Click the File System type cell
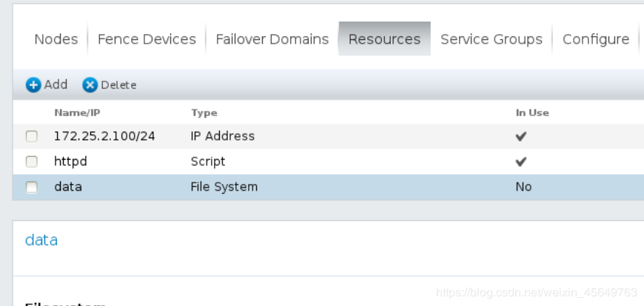644x306 pixels. tap(224, 187)
